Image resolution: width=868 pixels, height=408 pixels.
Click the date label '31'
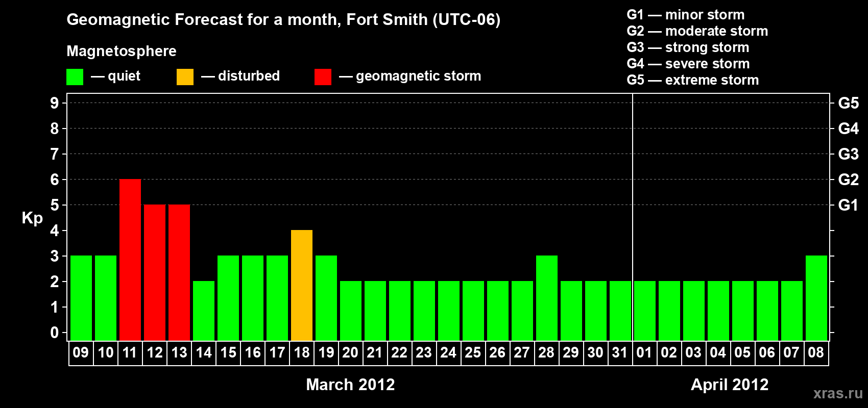click(x=620, y=352)
